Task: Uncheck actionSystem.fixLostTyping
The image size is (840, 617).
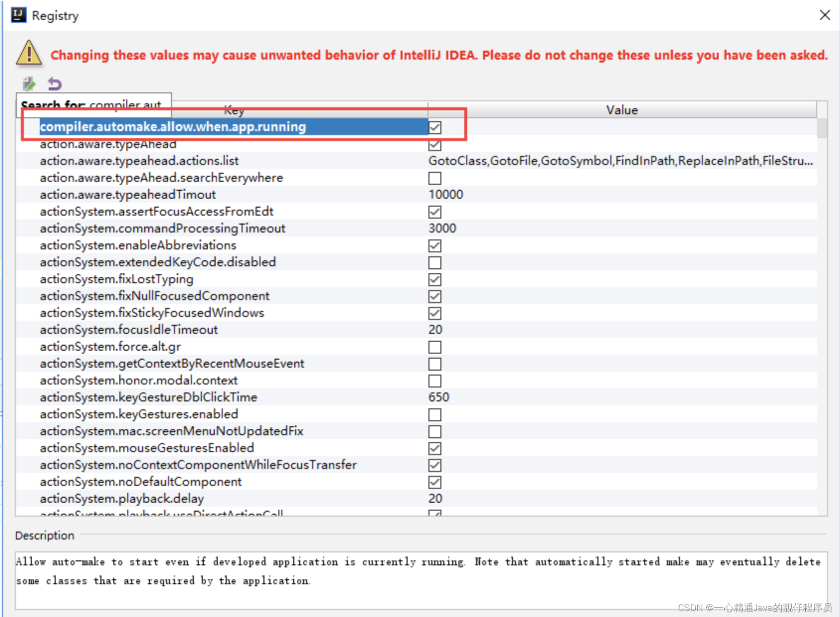Action: pos(435,279)
